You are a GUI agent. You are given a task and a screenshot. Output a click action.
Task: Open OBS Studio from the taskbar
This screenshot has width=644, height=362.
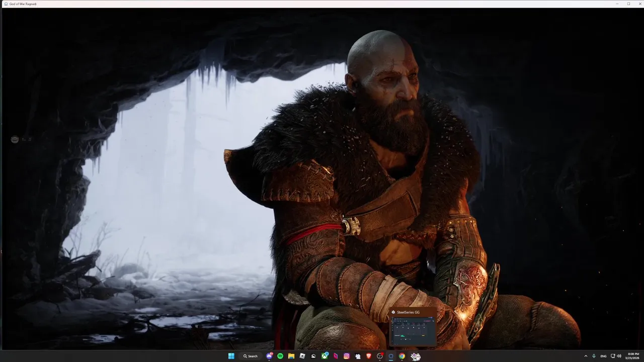380,356
